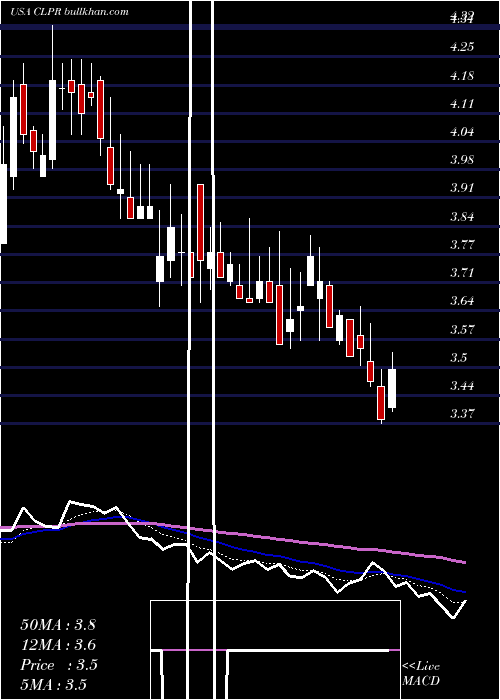Click the 3.84 price axis label
The width and height of the screenshot is (500, 700).
[x=462, y=217]
